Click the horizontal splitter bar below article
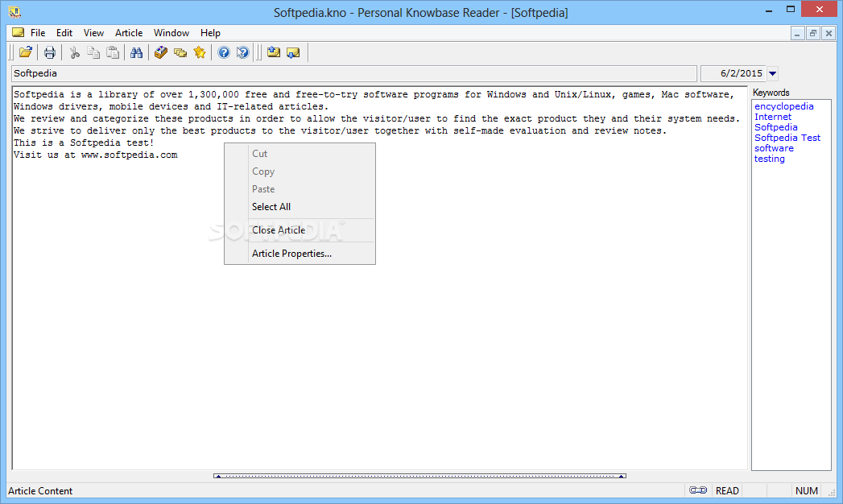Image resolution: width=843 pixels, height=504 pixels. [x=419, y=476]
